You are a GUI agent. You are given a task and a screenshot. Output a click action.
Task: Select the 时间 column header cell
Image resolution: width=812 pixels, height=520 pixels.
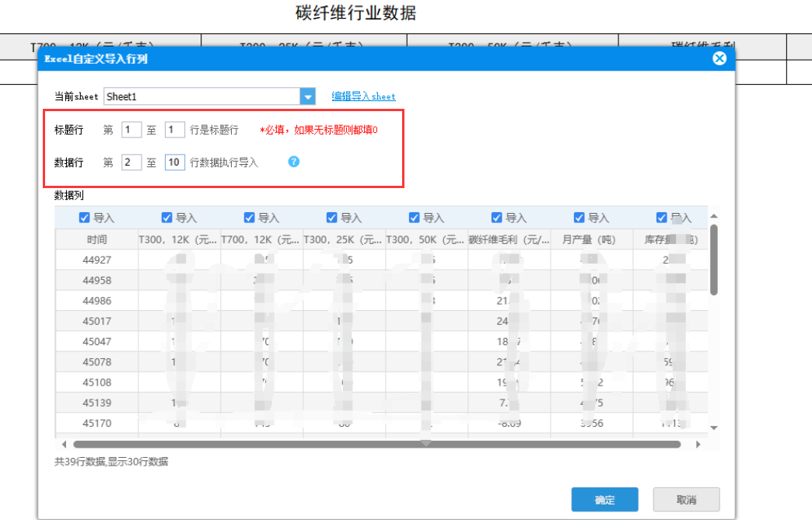tap(97, 239)
